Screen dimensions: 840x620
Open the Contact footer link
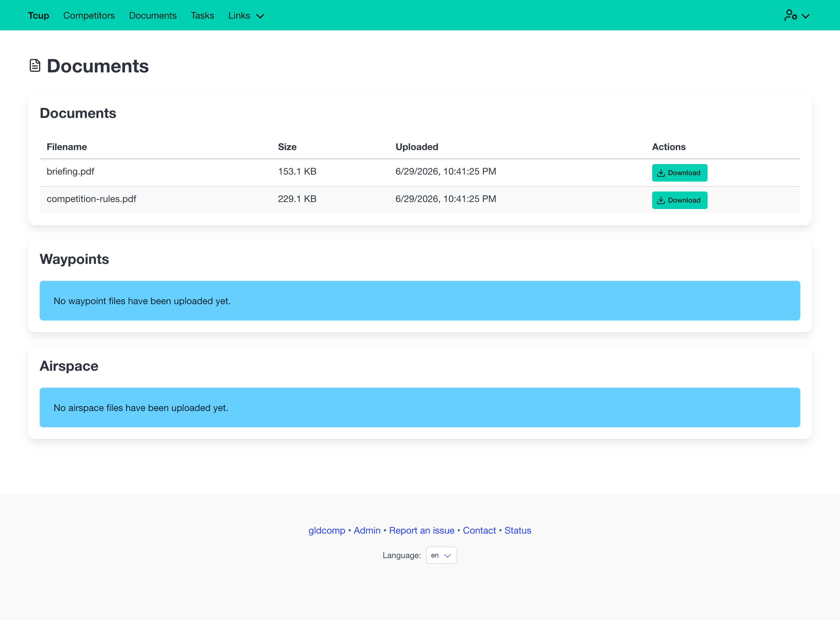click(479, 530)
